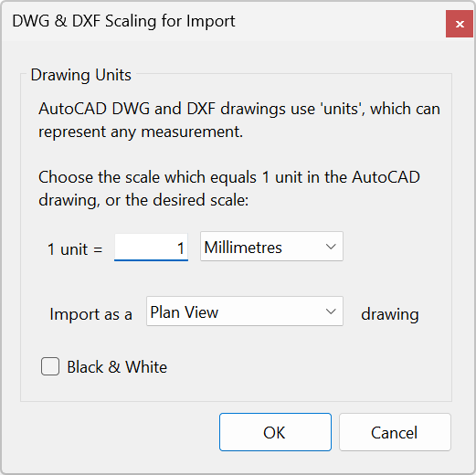Select the Plan View text in the combo box

(x=185, y=312)
